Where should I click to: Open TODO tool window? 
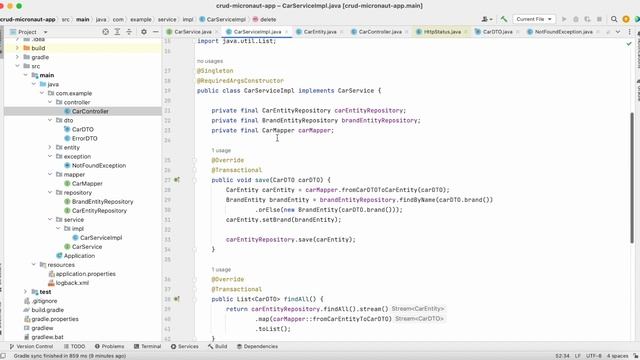click(x=74, y=347)
